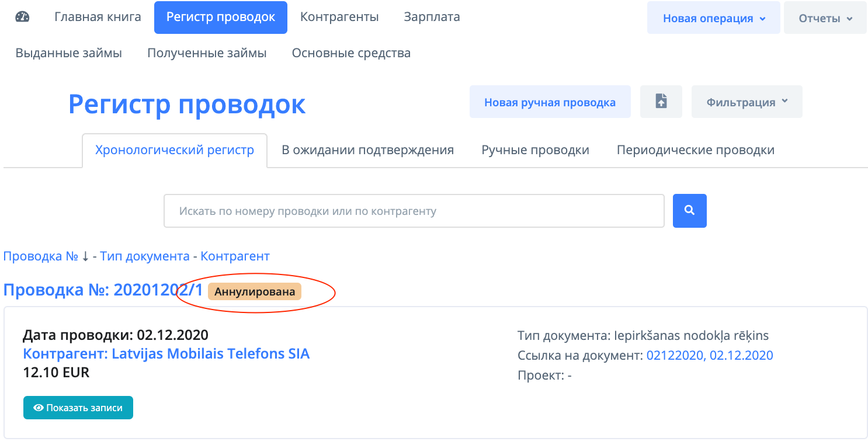
Task: Open contractor Latvijas Mobilais Telefons SIA link
Action: [166, 353]
